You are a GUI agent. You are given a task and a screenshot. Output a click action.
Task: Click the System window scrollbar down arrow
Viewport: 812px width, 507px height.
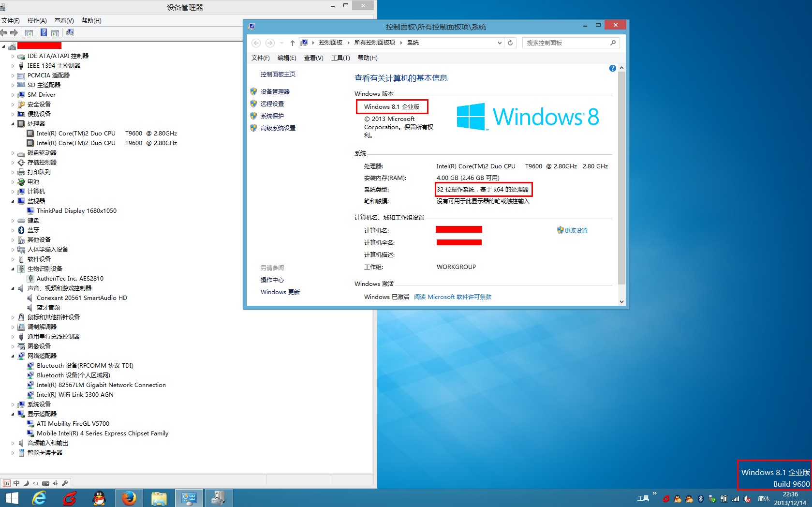tap(621, 301)
